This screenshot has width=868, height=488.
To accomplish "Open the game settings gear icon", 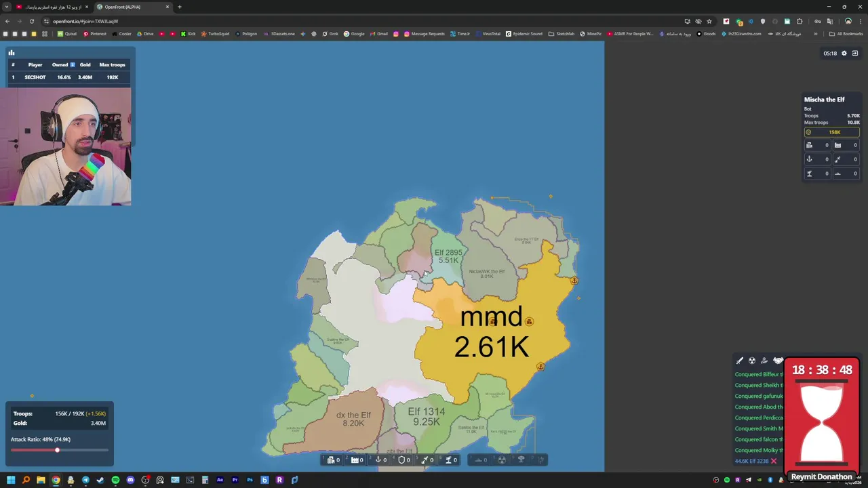I will [x=844, y=53].
